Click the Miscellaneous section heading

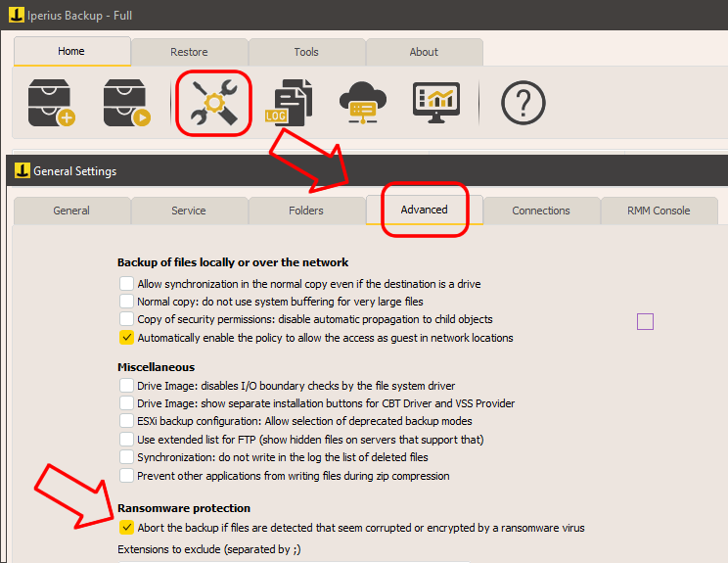[x=156, y=367]
